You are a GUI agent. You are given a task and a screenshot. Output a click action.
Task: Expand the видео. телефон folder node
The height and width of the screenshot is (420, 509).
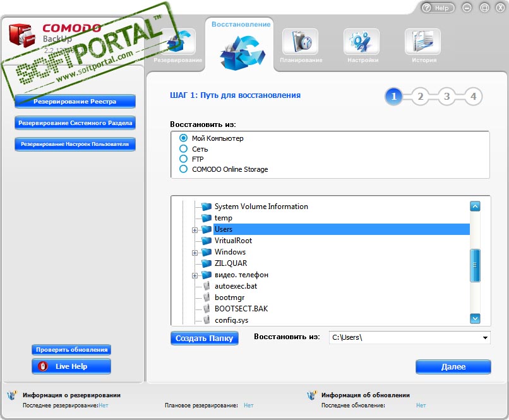pos(195,275)
